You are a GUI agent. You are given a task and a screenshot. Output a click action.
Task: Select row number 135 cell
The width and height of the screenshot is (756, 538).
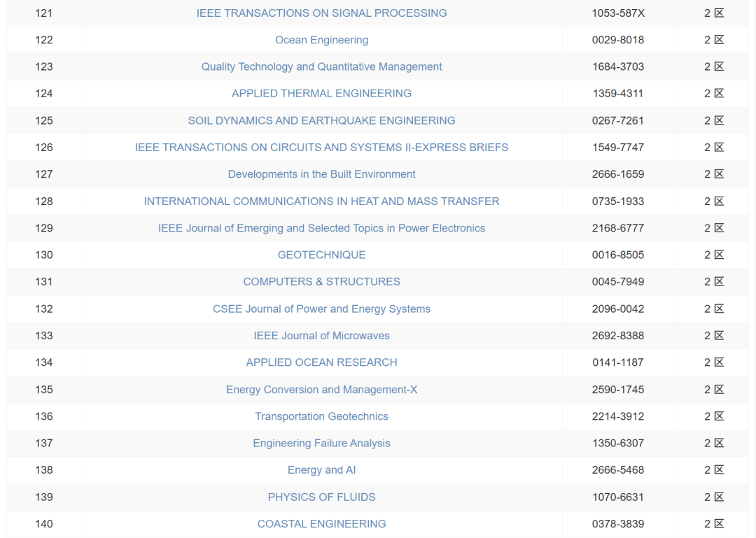(44, 390)
